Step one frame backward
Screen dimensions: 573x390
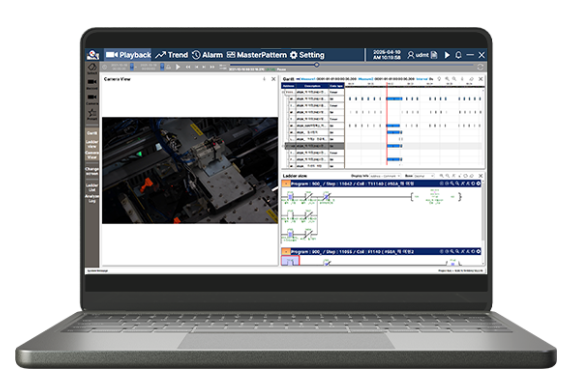[196, 67]
